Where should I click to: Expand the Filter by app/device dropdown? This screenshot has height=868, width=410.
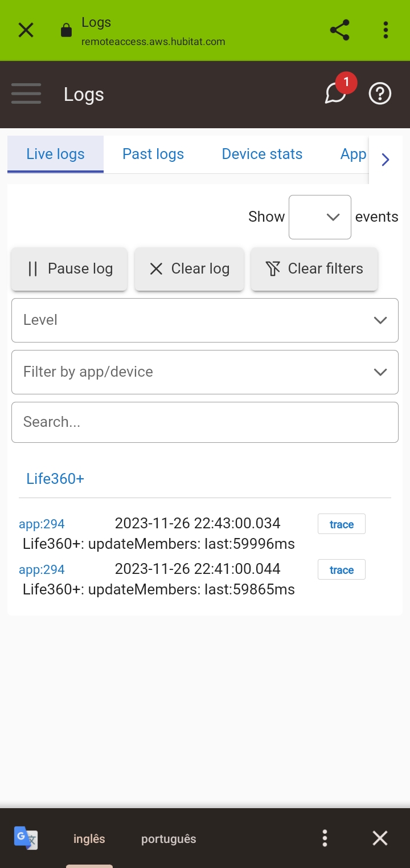[x=205, y=372]
